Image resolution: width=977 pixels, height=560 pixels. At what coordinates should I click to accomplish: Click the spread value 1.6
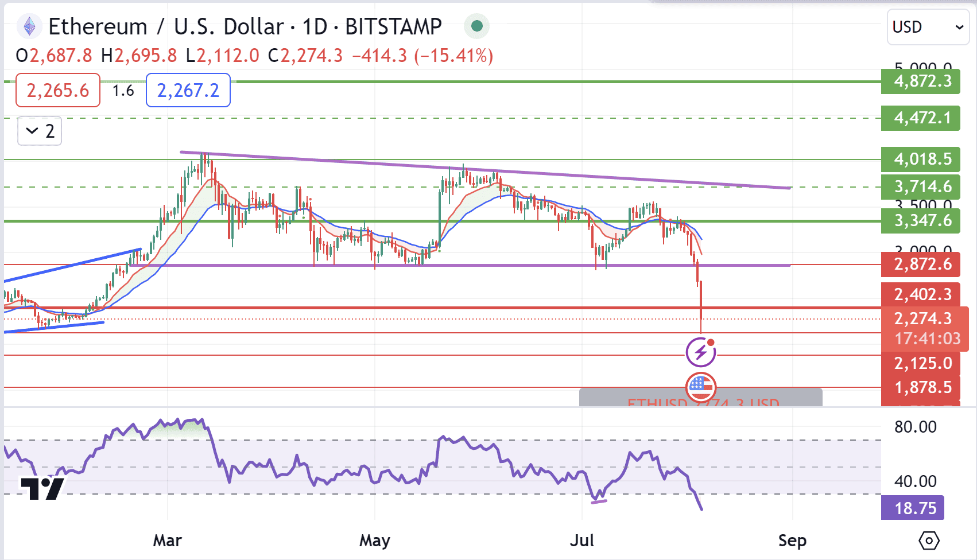pyautogui.click(x=123, y=91)
